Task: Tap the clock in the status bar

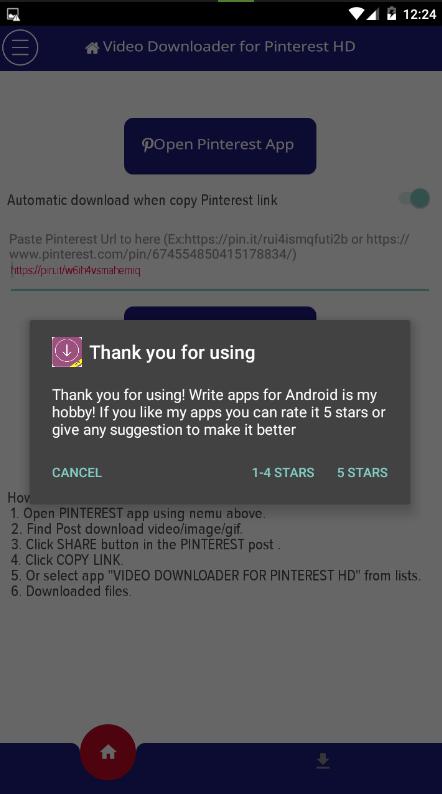Action: click(419, 14)
